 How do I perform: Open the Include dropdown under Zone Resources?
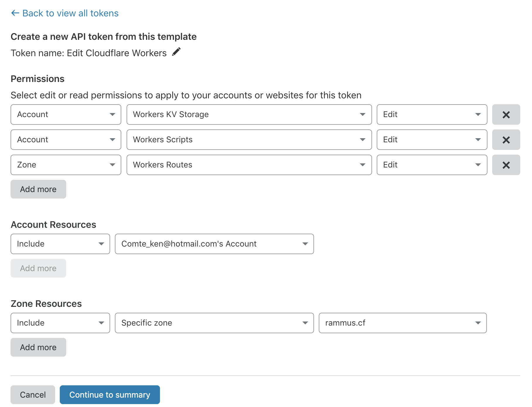click(x=60, y=323)
